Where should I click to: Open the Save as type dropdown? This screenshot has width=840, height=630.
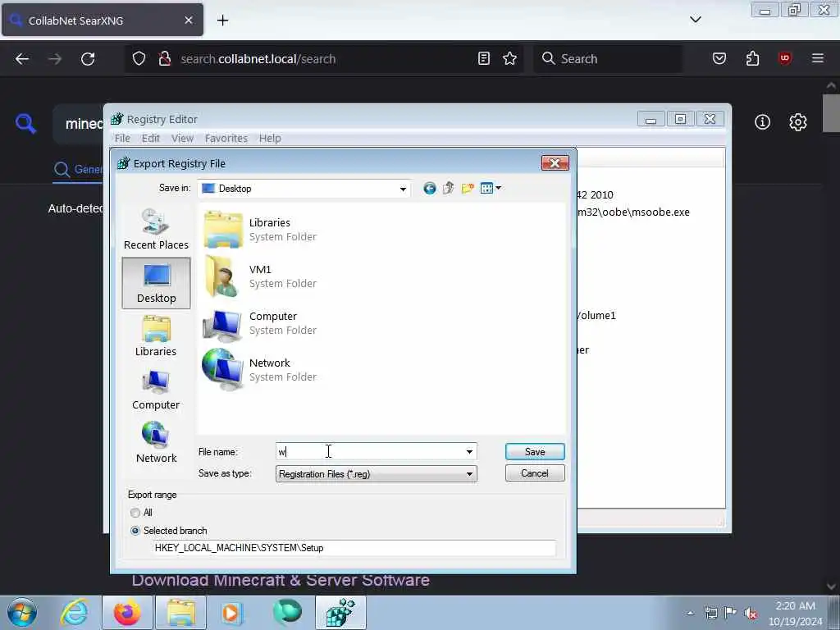[376, 473]
